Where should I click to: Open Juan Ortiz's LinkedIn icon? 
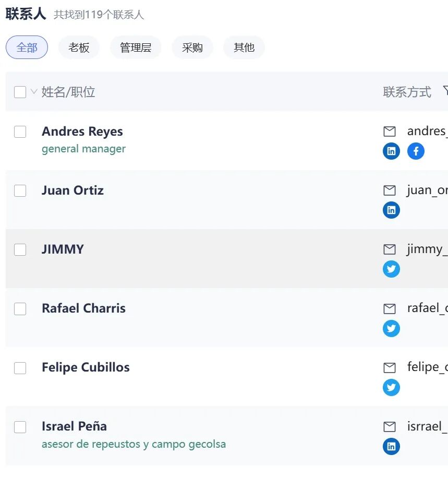click(391, 210)
